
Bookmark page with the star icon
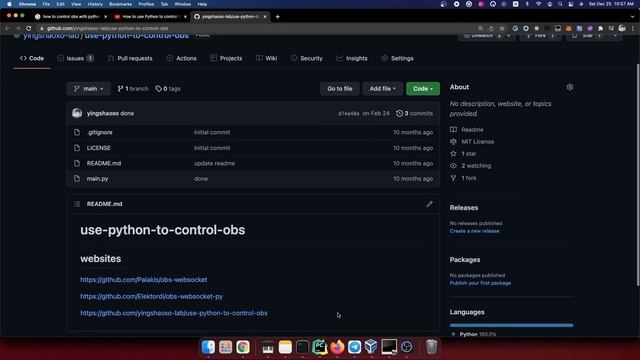click(502, 28)
